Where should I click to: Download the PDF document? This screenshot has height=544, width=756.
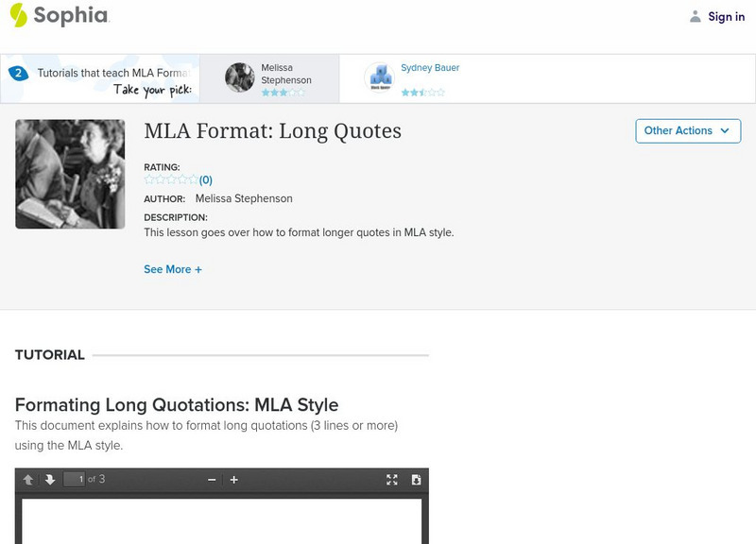click(x=416, y=480)
